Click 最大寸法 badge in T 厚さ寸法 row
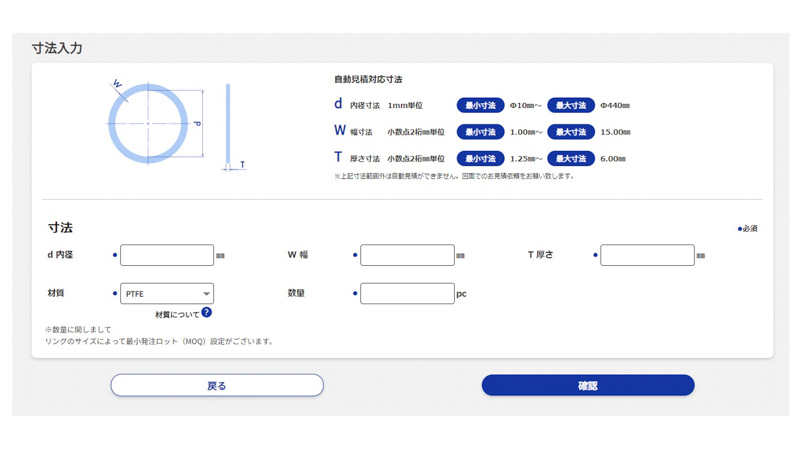Viewport: 800px width, 450px height. (571, 158)
